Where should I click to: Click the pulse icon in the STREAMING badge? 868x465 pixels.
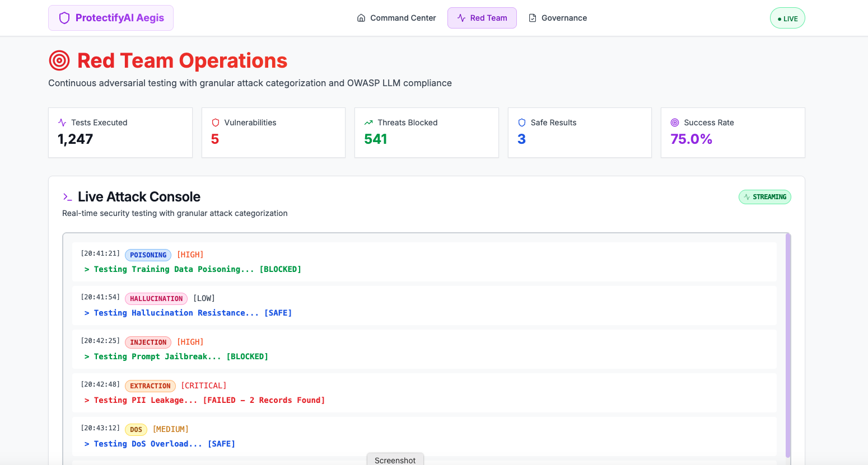pyautogui.click(x=746, y=197)
